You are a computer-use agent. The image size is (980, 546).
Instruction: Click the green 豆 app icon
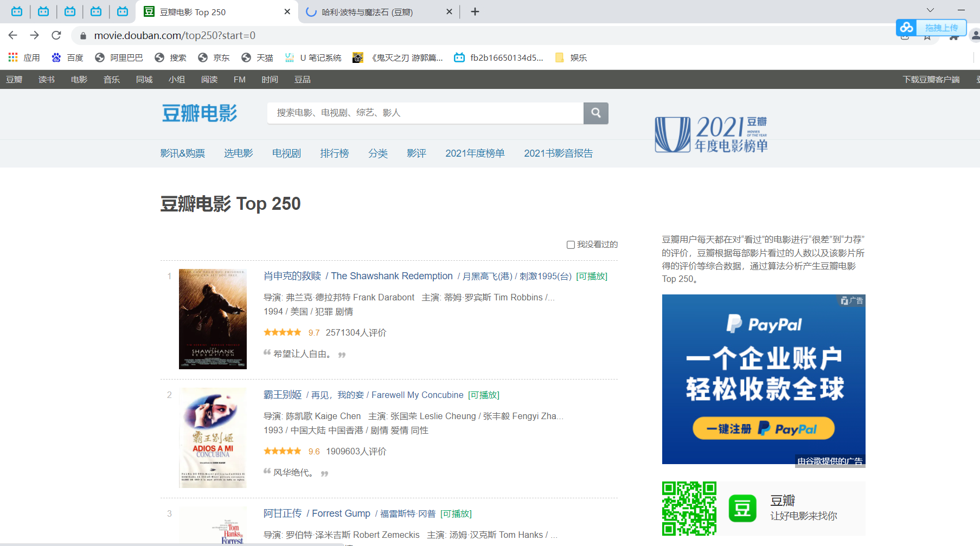pyautogui.click(x=742, y=509)
